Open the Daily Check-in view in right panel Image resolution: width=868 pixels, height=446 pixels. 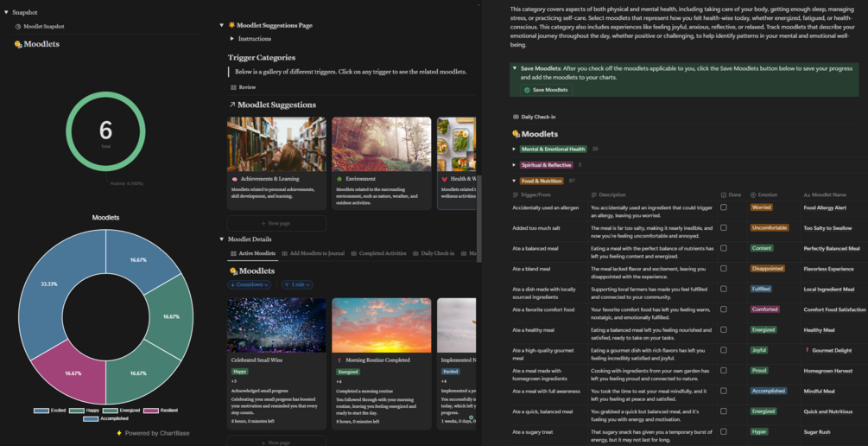pos(535,117)
